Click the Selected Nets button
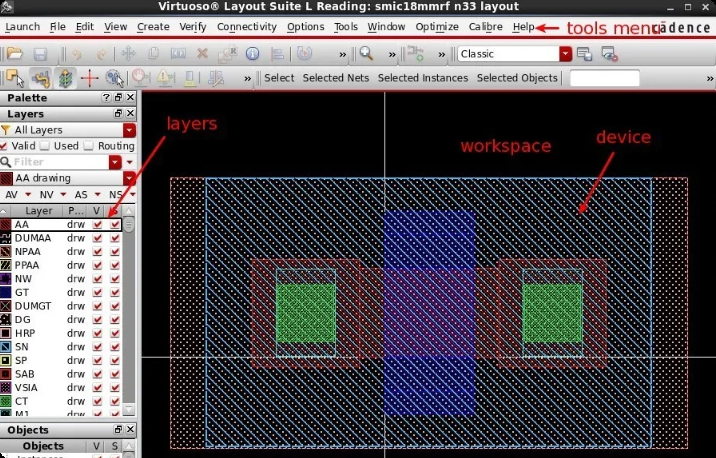This screenshot has height=458, width=716. point(336,78)
